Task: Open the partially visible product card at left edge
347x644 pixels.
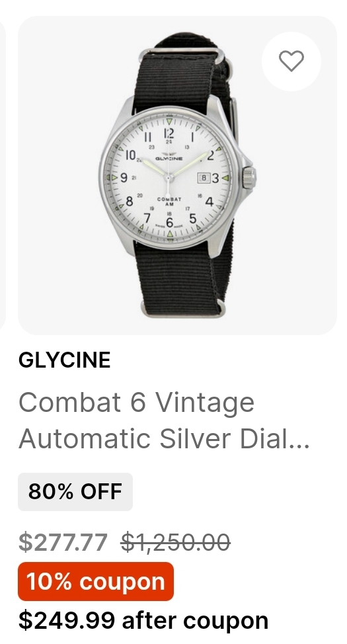Action: 2,175
